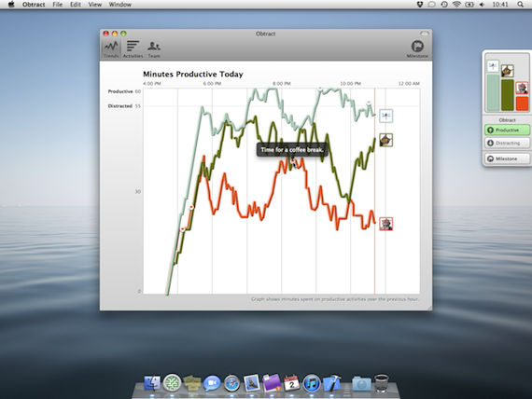
Task: Open the Activities view in toolbar
Action: click(x=133, y=49)
